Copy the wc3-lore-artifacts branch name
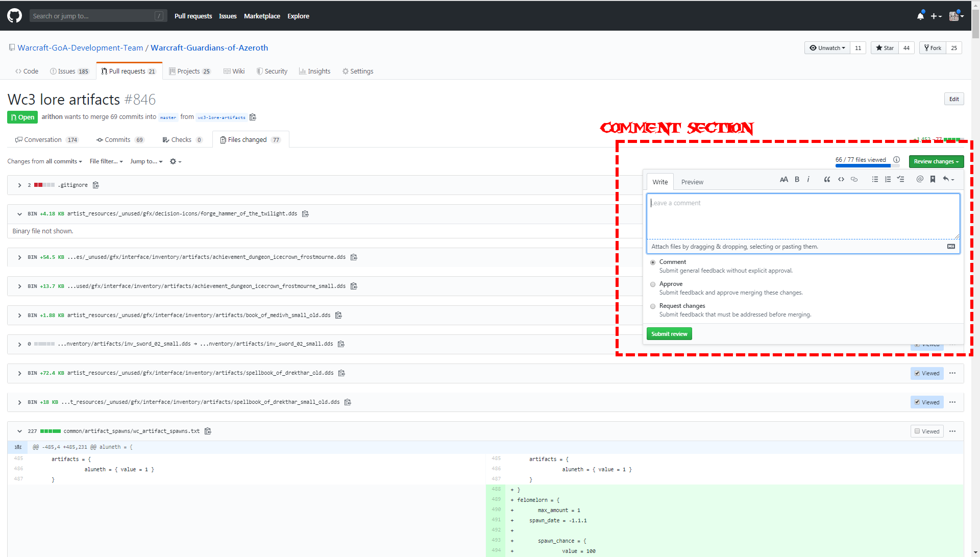The height and width of the screenshot is (557, 980). coord(253,117)
